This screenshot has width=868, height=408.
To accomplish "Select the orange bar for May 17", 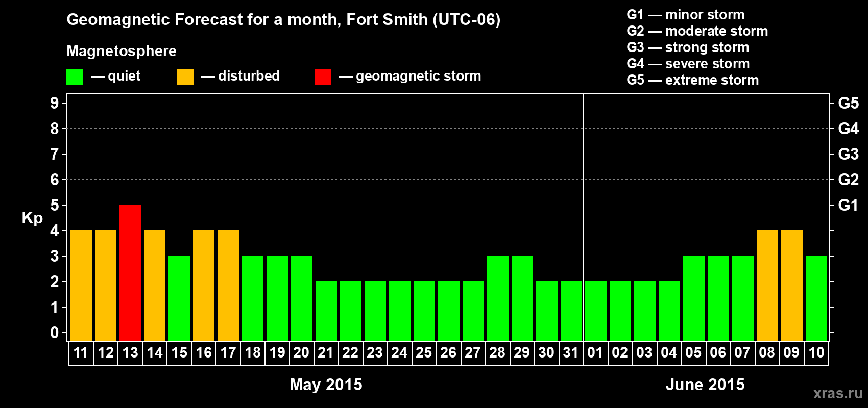I will (x=228, y=286).
